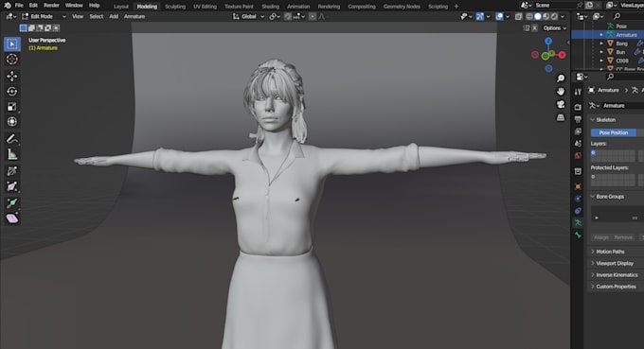Open the Tool properties tab
Viewport: 644px width, 349px height.
tap(578, 92)
